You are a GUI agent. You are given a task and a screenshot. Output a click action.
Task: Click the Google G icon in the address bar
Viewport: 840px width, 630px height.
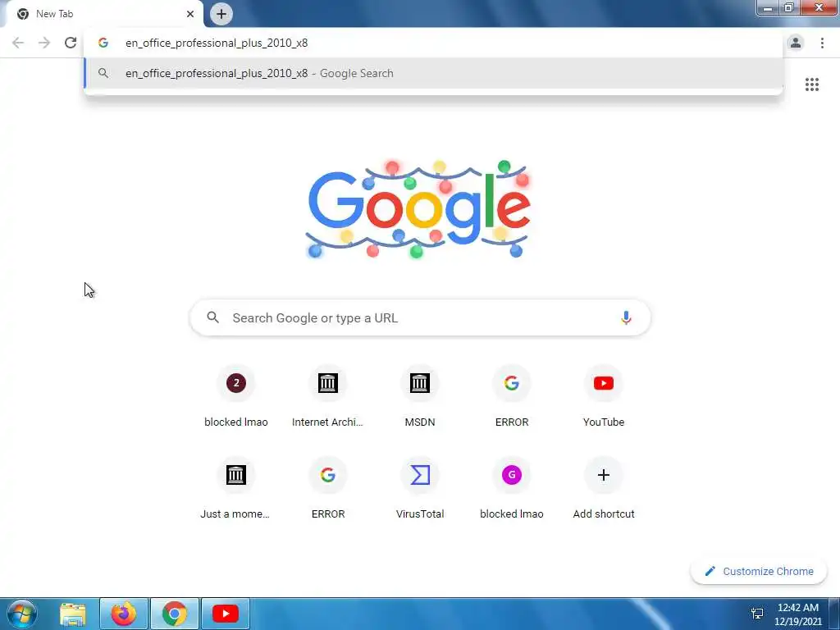coord(103,43)
